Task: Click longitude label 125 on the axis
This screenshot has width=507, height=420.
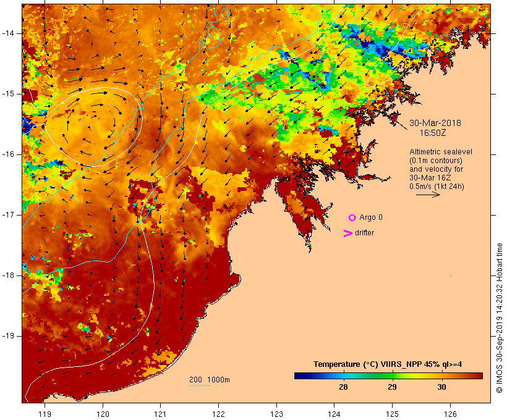Action: (392, 414)
